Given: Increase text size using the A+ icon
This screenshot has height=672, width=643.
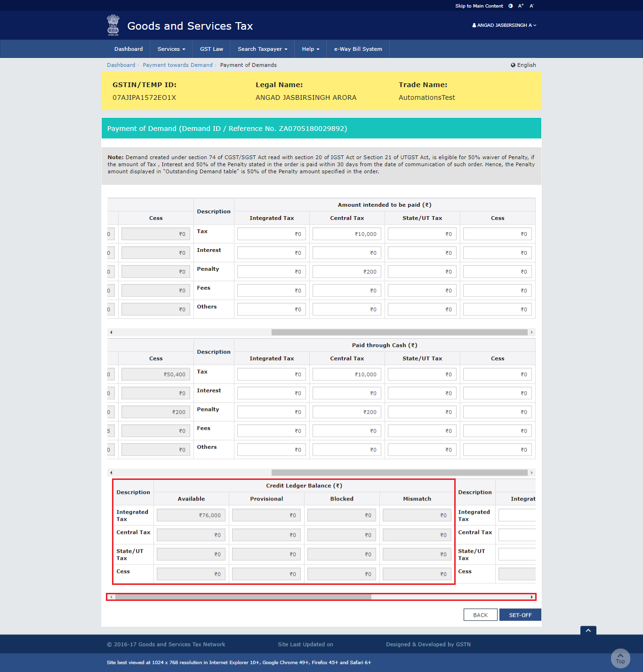Looking at the screenshot, I should click(521, 6).
